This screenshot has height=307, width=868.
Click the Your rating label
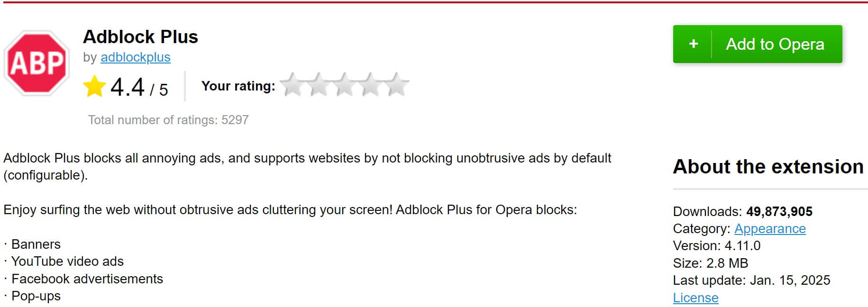(238, 86)
